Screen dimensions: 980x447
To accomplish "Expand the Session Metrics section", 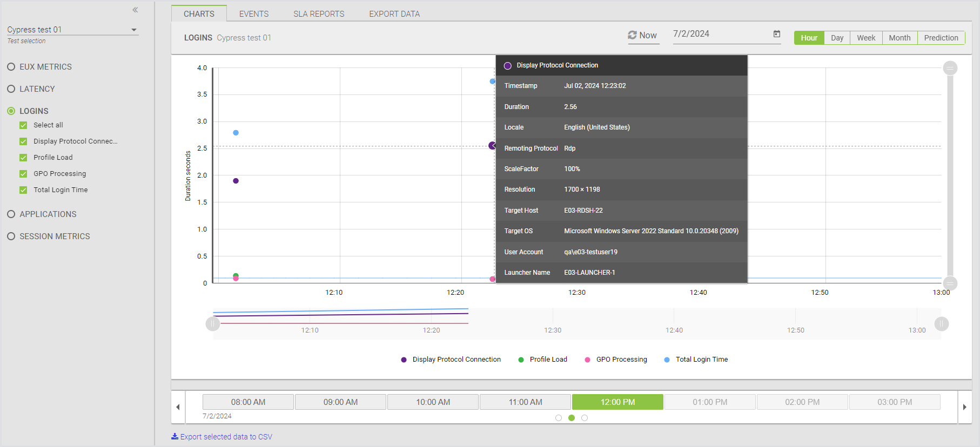I will pyautogui.click(x=11, y=236).
